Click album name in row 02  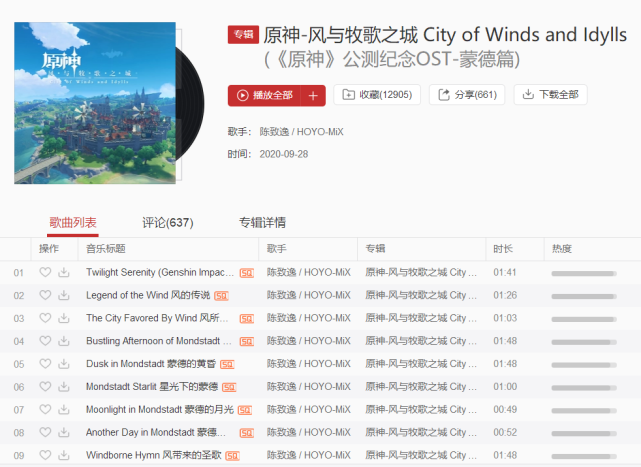[x=421, y=295]
